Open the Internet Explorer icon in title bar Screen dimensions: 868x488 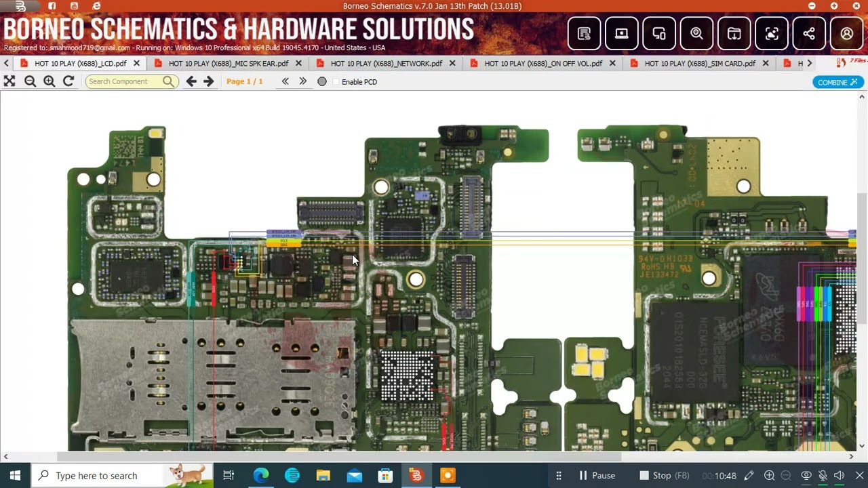click(x=96, y=6)
